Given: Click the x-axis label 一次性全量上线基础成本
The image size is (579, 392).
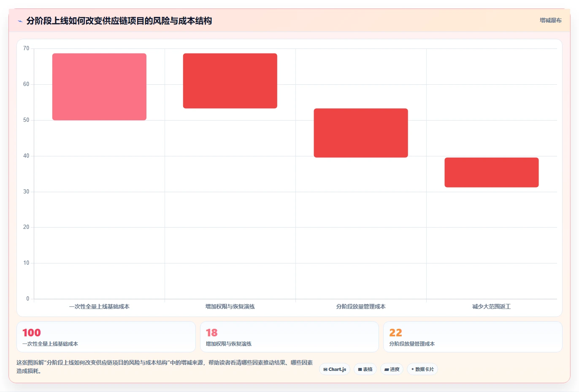Looking at the screenshot, I should click(99, 307).
